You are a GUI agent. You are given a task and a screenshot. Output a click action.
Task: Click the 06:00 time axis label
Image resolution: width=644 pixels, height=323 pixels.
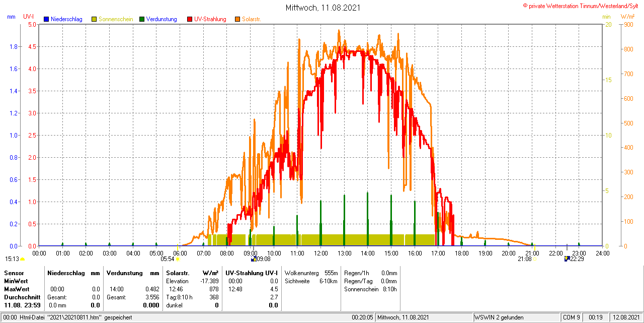pos(180,253)
